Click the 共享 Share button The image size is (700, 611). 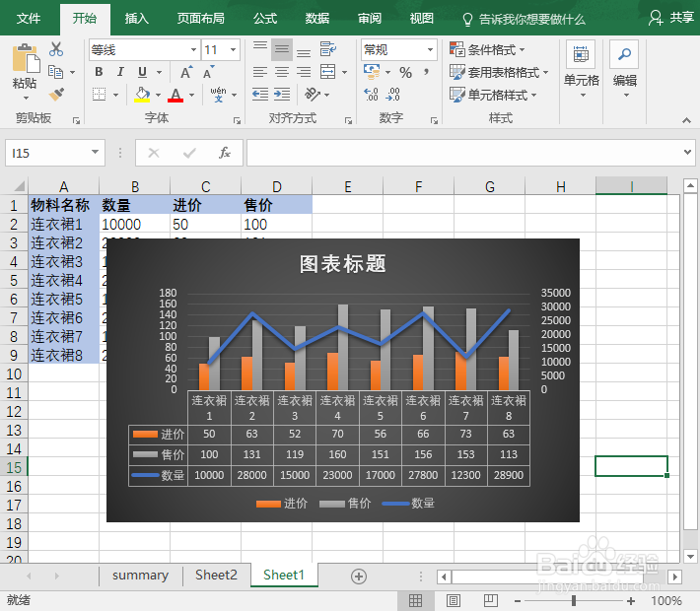tap(671, 18)
